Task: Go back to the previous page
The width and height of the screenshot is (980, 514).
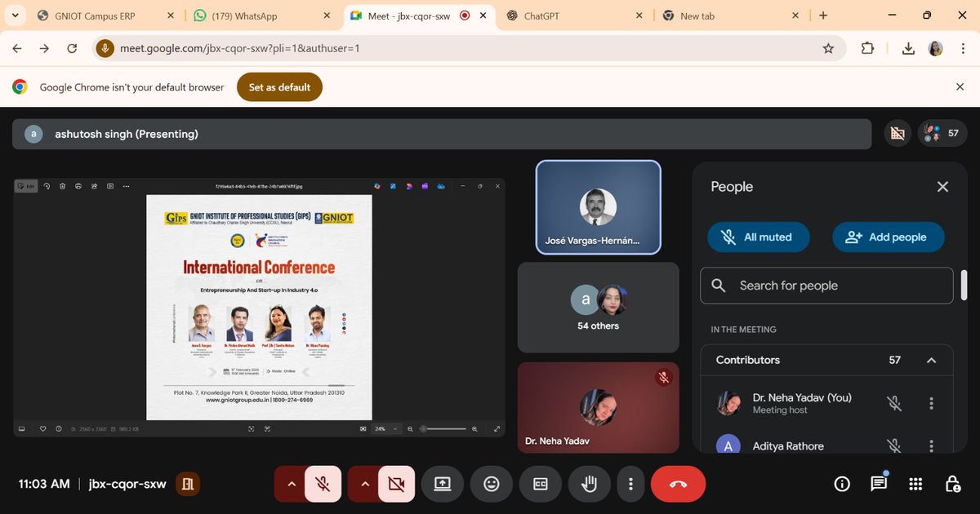Action: point(16,48)
